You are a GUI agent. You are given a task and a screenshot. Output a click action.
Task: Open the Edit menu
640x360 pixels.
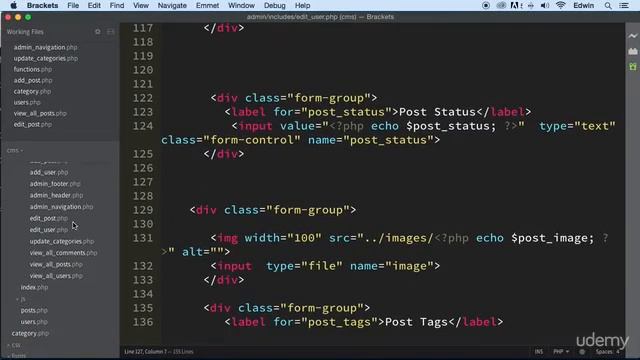(94, 5)
